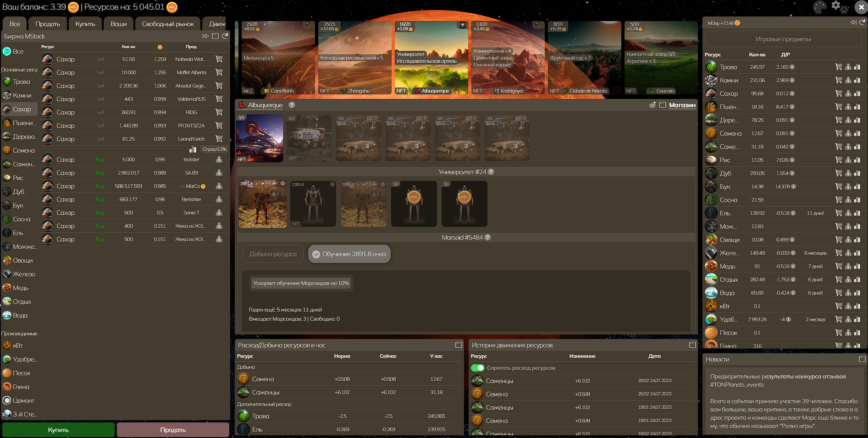Click seller name LeonidYurich
The width and height of the screenshot is (868, 438).
191,139
